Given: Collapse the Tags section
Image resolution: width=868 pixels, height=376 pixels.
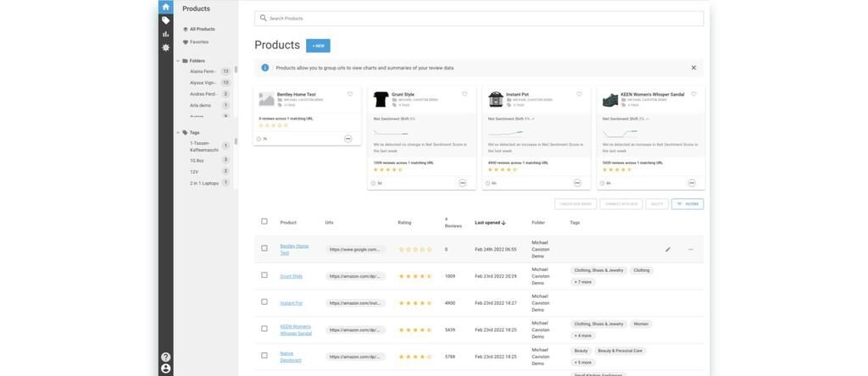Looking at the screenshot, I should click(178, 133).
